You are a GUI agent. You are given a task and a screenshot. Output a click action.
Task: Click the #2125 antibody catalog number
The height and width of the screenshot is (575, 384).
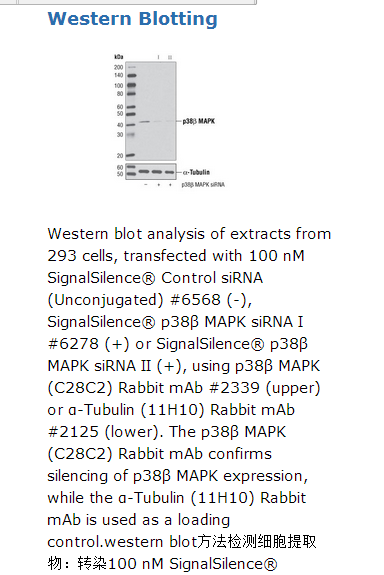point(73,432)
